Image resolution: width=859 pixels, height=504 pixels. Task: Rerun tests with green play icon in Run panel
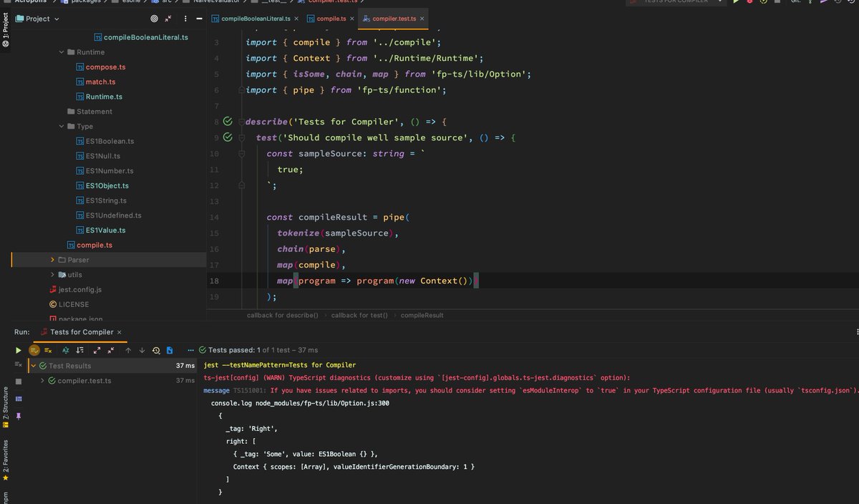19,350
